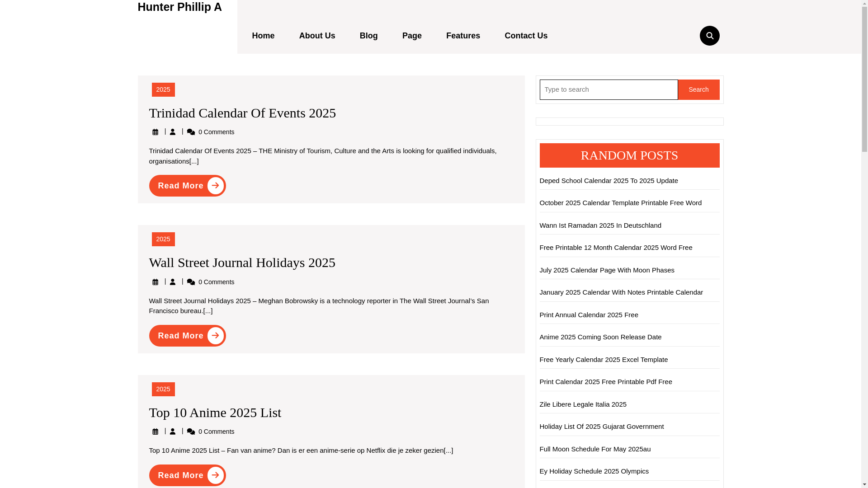868x488 pixels.
Task: Open Trinidad Calendar Of Events 2025 title
Action: 242,113
